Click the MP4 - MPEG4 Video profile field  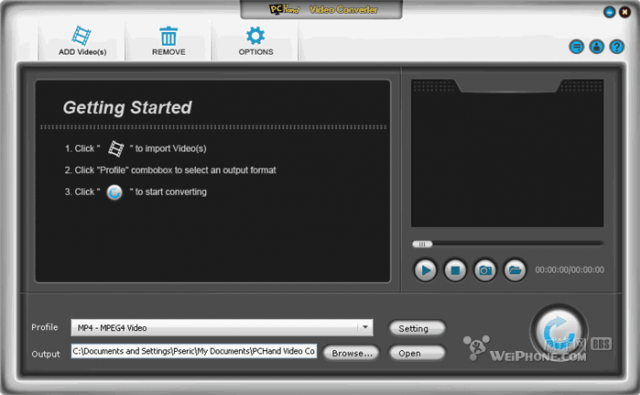tap(222, 328)
